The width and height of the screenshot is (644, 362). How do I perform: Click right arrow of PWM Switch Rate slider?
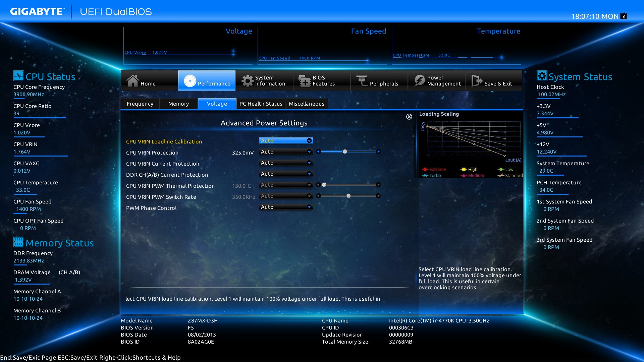click(x=378, y=196)
